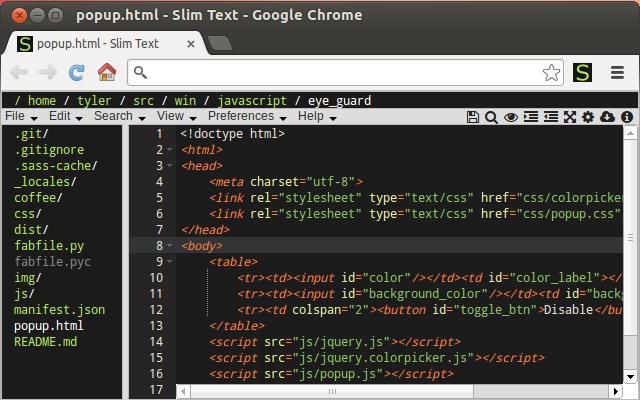This screenshot has width=640, height=400.
Task: Click the cloud download icon
Action: click(607, 117)
